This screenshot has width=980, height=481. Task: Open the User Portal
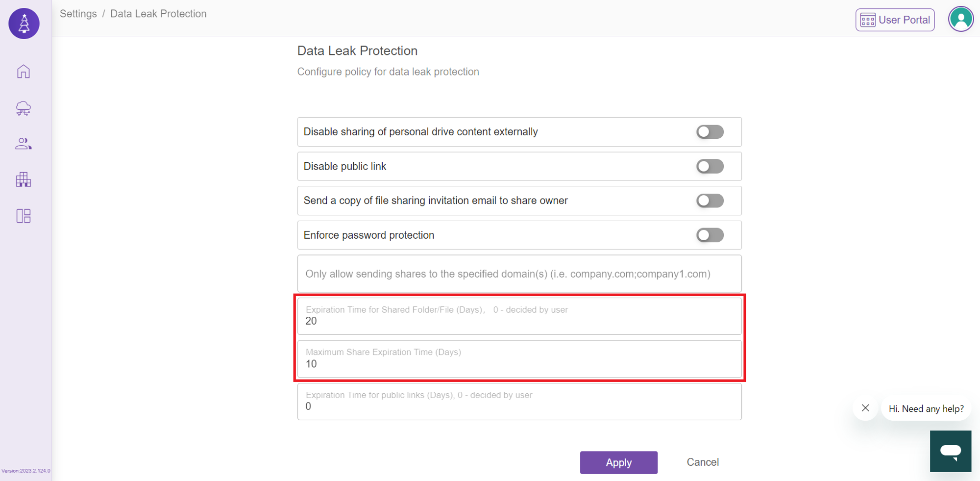point(895,20)
